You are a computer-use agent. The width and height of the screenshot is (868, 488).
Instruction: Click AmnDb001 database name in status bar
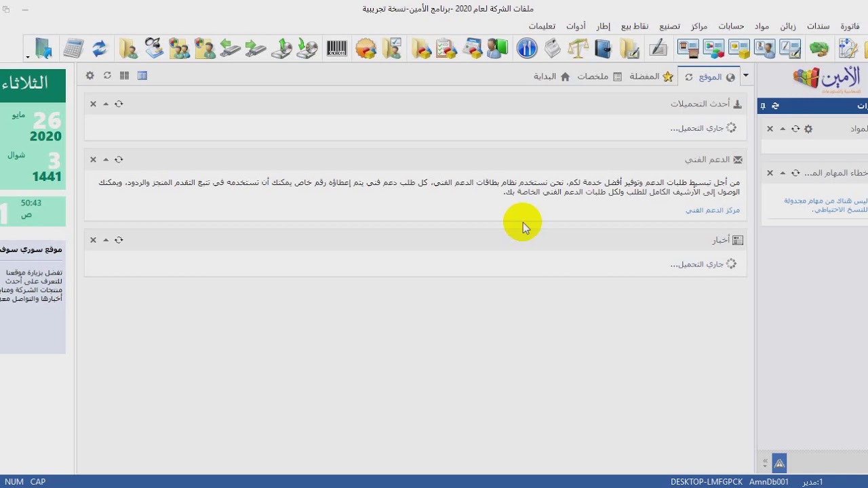click(769, 482)
